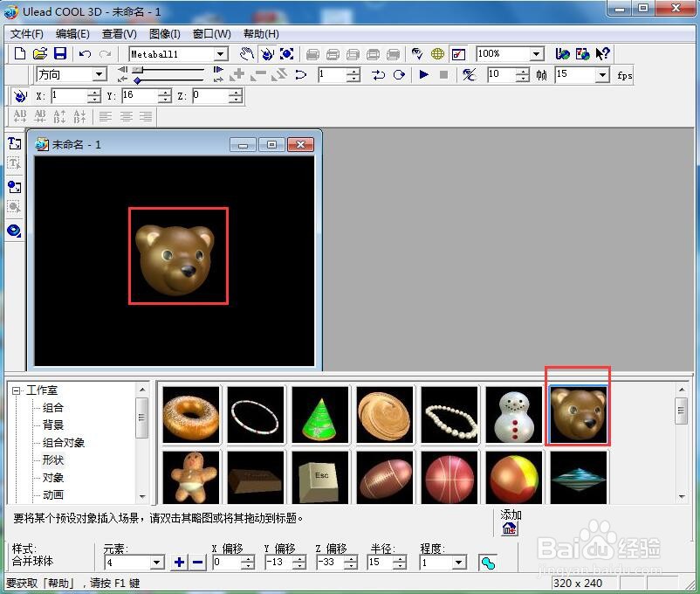The width and height of the screenshot is (700, 594).
Task: Open the 100% zoom dropdown
Action: coord(536,54)
